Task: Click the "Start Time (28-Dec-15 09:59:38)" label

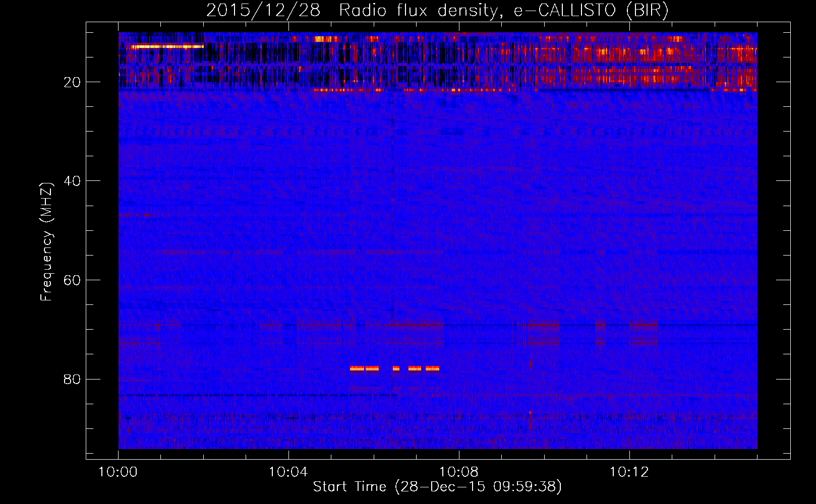Action: coord(437,487)
